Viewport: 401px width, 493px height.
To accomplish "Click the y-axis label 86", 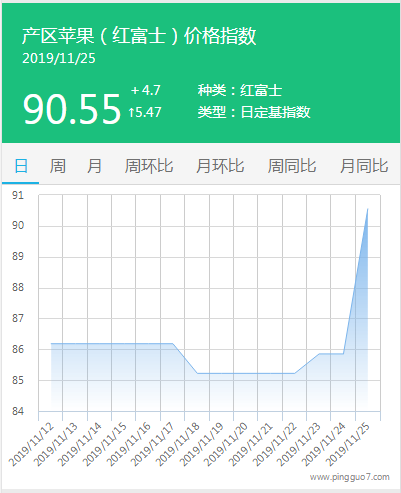I will [x=18, y=349].
